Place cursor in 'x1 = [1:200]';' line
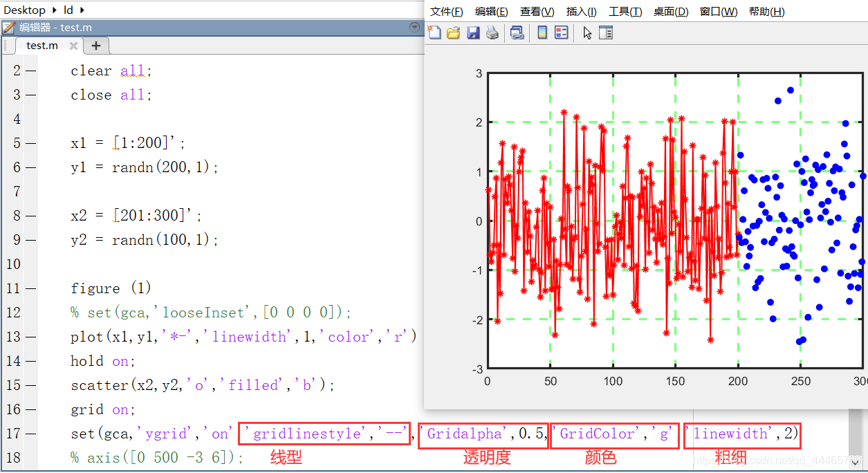The height and width of the screenshot is (473, 868). click(128, 143)
